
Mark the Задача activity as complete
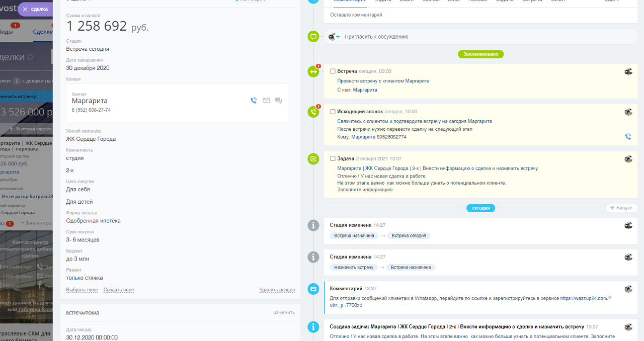[x=333, y=158]
